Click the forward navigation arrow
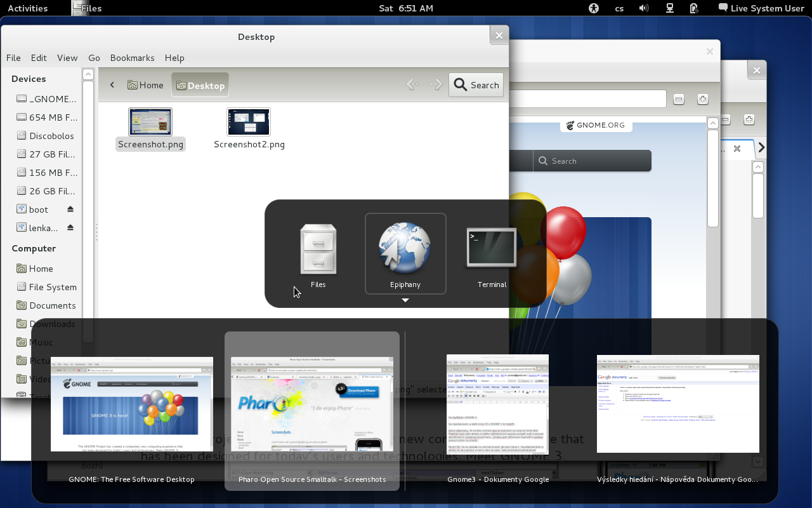The height and width of the screenshot is (508, 812). point(436,84)
